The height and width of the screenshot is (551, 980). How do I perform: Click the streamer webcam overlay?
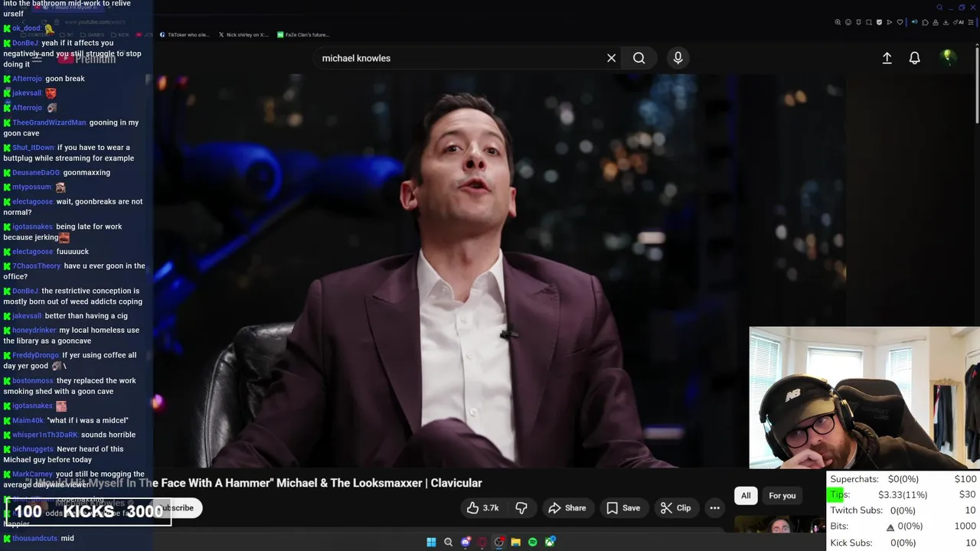click(864, 398)
